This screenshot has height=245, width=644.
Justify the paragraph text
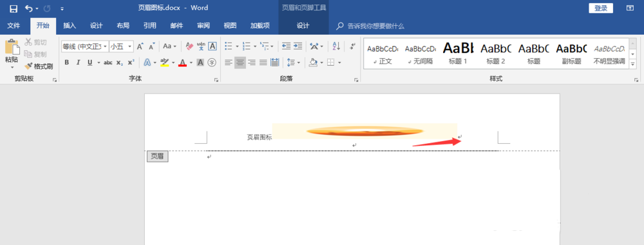click(x=263, y=63)
